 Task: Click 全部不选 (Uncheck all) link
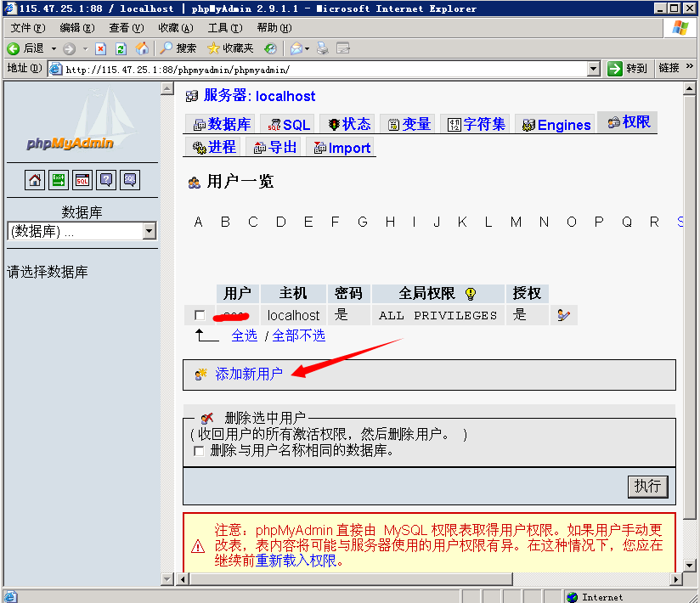tap(298, 335)
